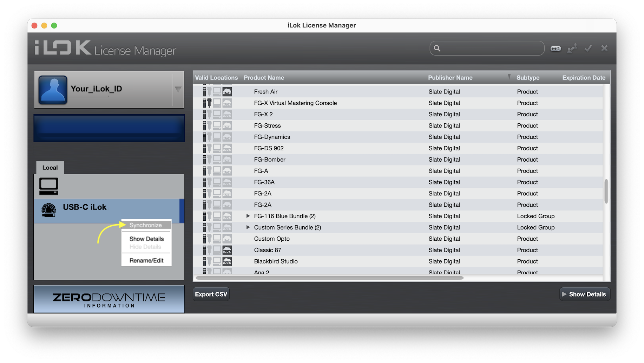
Task: Click into the license search field
Action: [x=487, y=48]
